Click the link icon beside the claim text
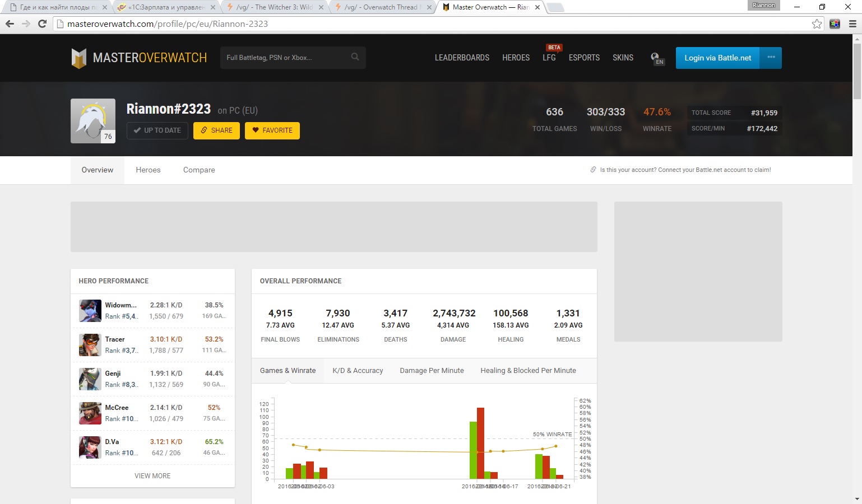This screenshot has width=862, height=504. pos(593,170)
